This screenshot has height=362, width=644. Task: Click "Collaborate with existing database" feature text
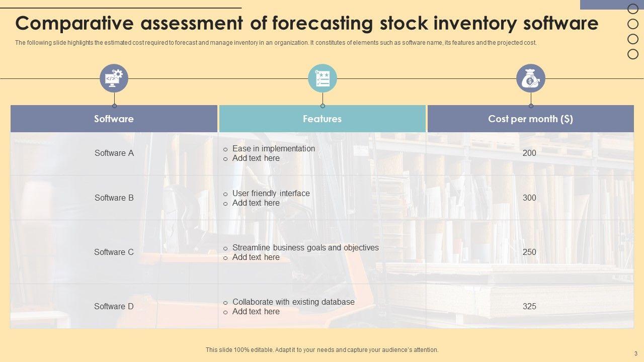pyautogui.click(x=293, y=302)
